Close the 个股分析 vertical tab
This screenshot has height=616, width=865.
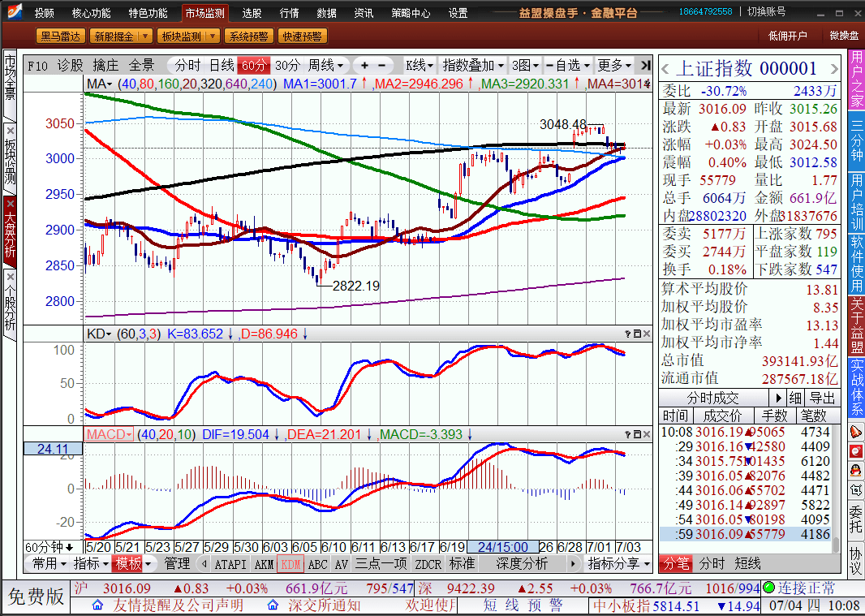[x=10, y=276]
